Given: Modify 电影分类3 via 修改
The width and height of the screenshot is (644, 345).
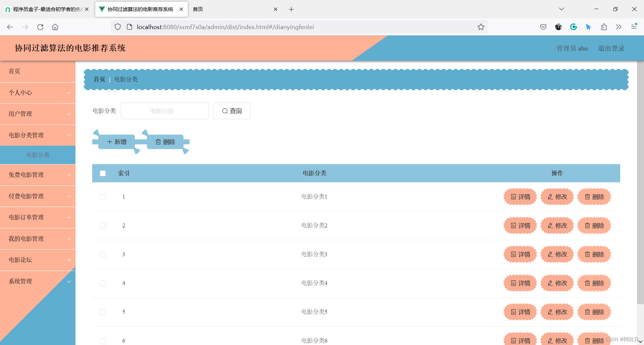Looking at the screenshot, I should click(x=557, y=255).
